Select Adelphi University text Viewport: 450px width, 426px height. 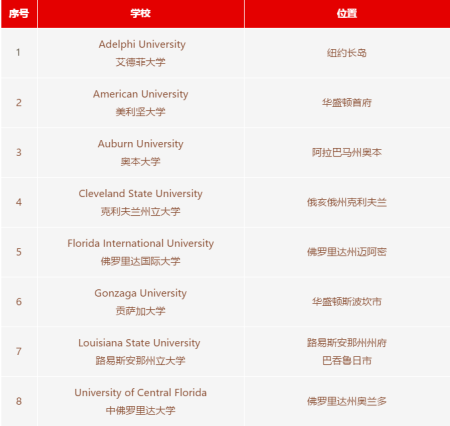[142, 44]
